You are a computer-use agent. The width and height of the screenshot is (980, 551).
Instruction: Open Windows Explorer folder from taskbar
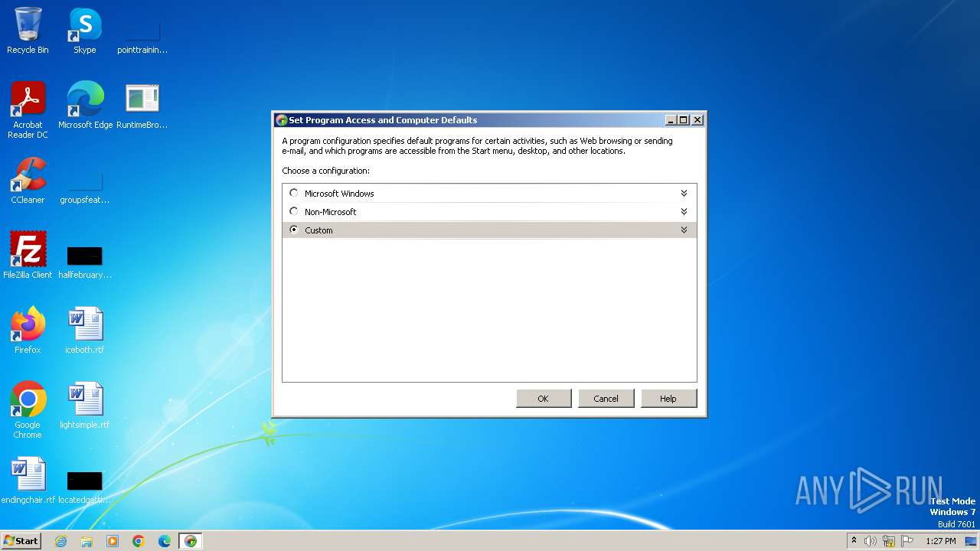click(87, 541)
